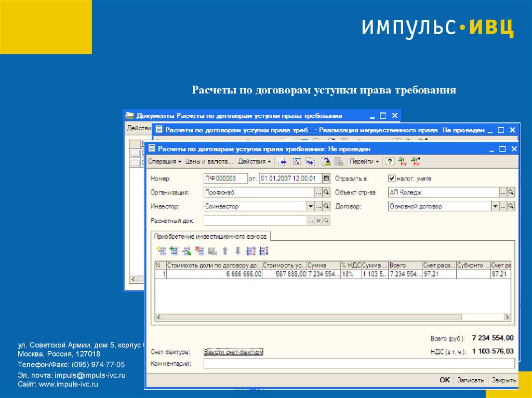Add a new row to the table
Viewport: 532px width, 398px height.
click(161, 251)
